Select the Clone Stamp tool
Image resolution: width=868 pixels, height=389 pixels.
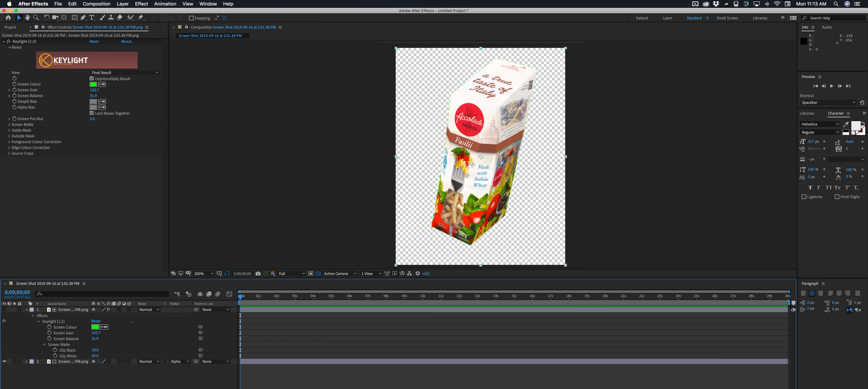tap(111, 18)
